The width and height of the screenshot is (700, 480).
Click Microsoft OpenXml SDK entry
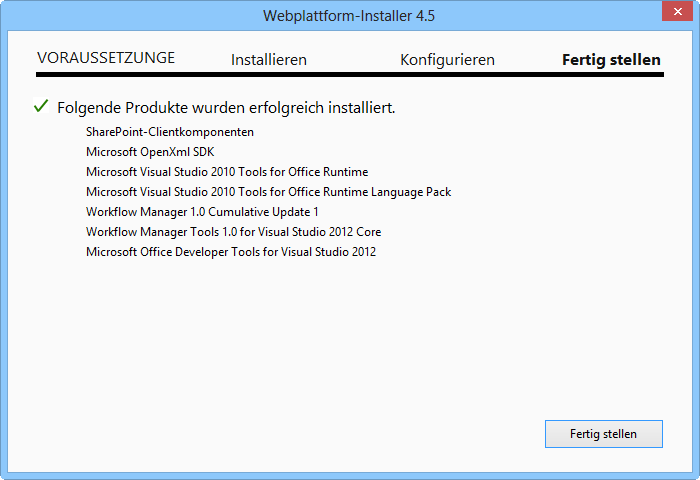[150, 152]
